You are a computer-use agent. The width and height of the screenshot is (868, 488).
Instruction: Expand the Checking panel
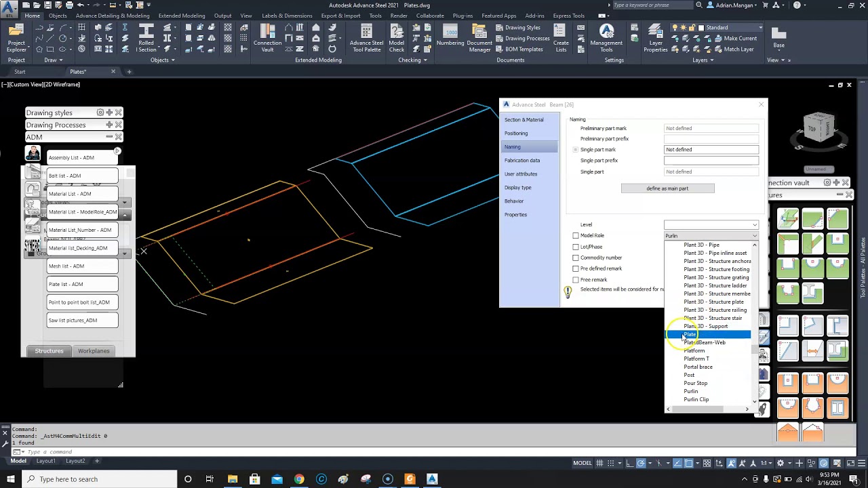pos(412,60)
